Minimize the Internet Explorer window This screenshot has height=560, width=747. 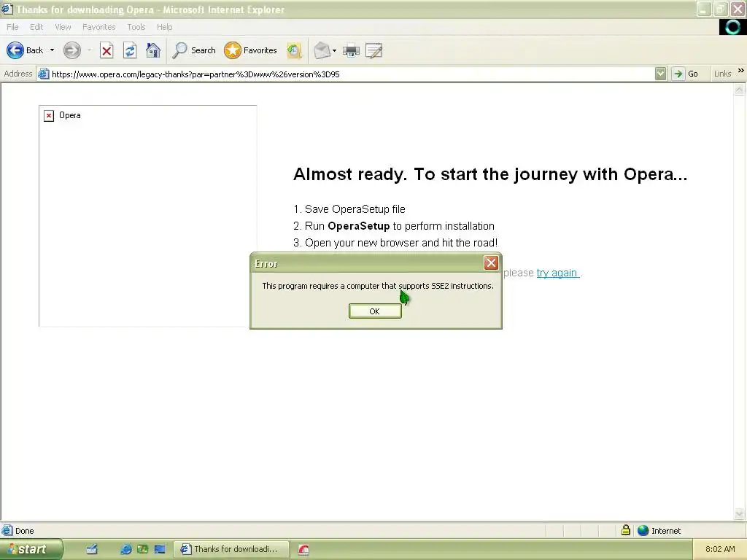(x=704, y=9)
